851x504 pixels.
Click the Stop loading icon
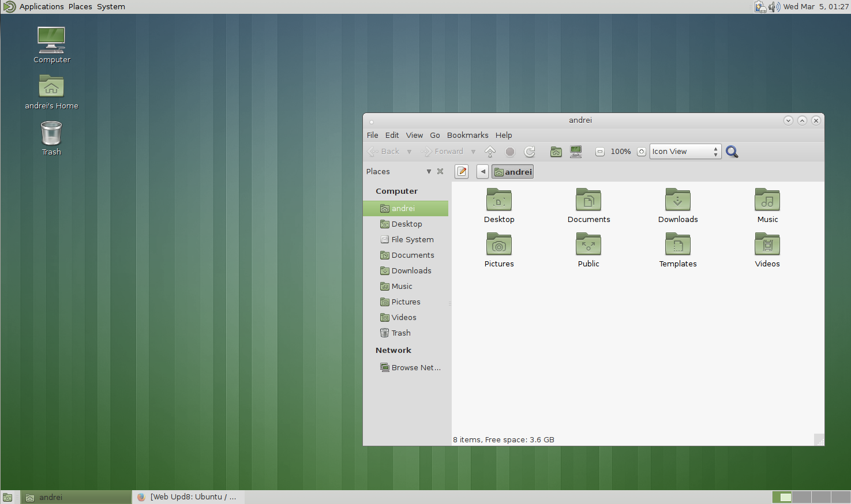coord(510,151)
